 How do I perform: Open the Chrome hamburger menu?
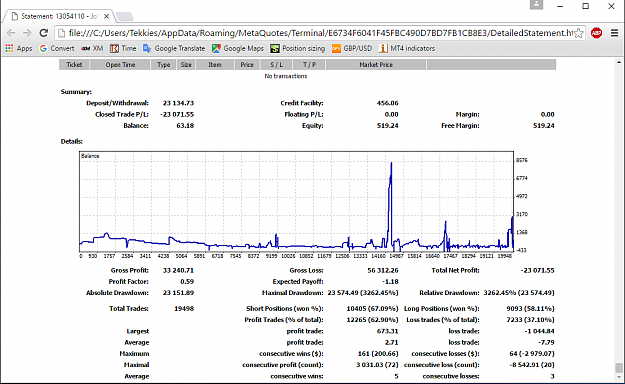(614, 33)
